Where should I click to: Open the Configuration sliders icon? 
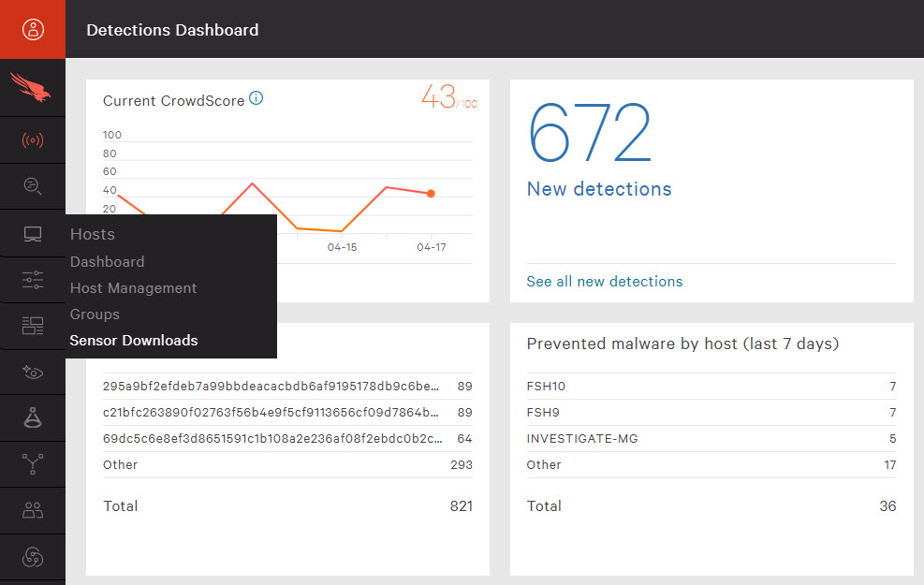pyautogui.click(x=32, y=279)
